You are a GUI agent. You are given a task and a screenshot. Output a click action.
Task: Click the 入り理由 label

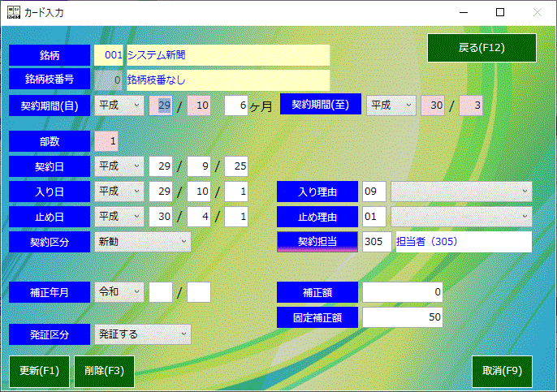(317, 192)
